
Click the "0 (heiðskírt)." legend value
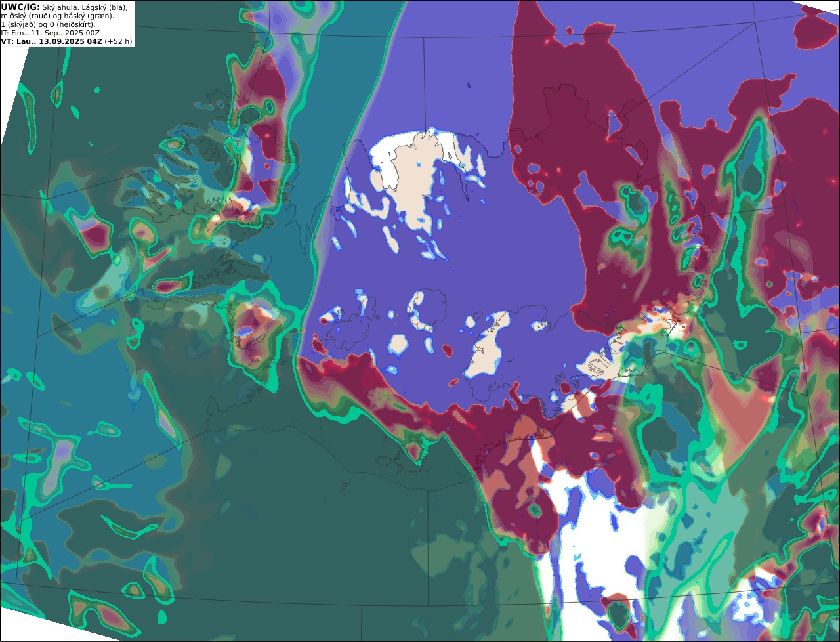[73, 25]
